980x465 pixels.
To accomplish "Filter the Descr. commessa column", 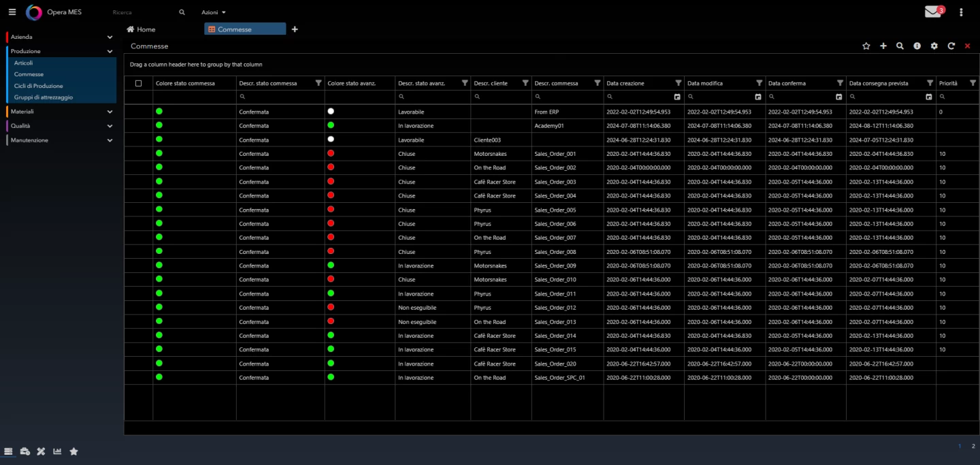I will pos(598,83).
